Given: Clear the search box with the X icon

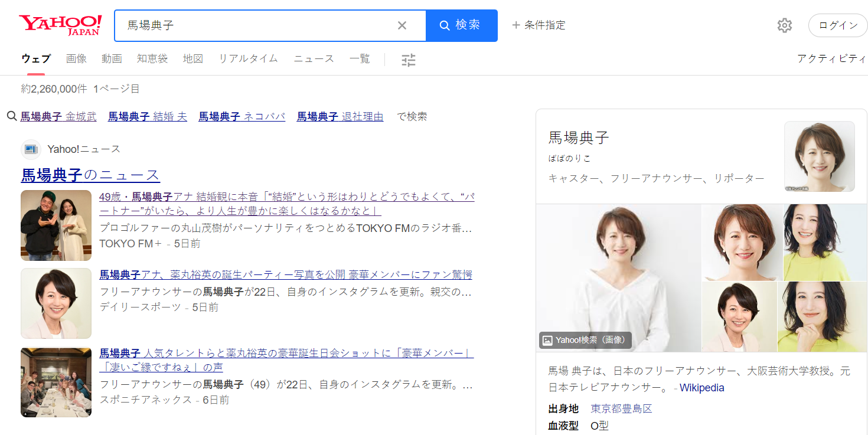Looking at the screenshot, I should (x=402, y=25).
